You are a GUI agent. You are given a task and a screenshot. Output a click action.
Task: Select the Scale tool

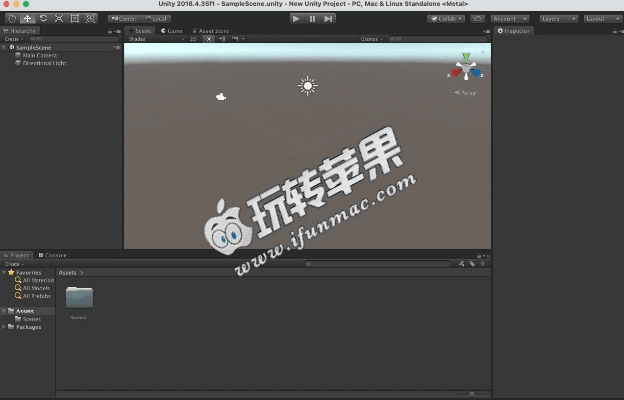(x=59, y=18)
